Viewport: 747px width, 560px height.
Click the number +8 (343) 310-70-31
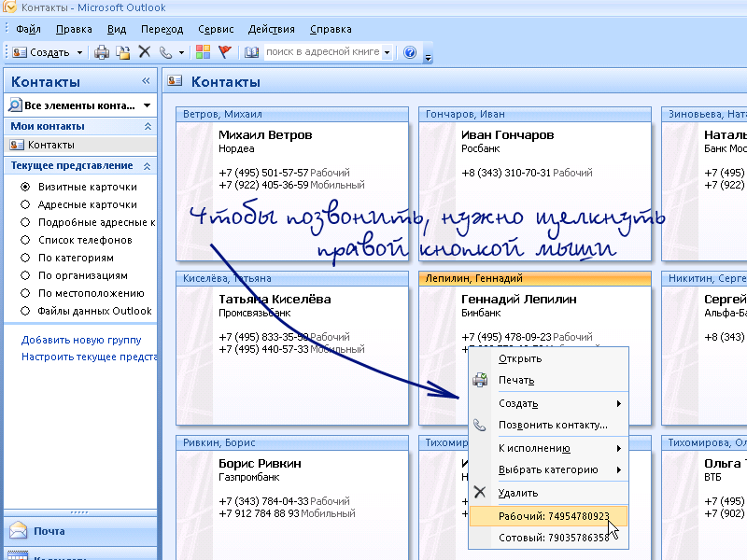[506, 173]
